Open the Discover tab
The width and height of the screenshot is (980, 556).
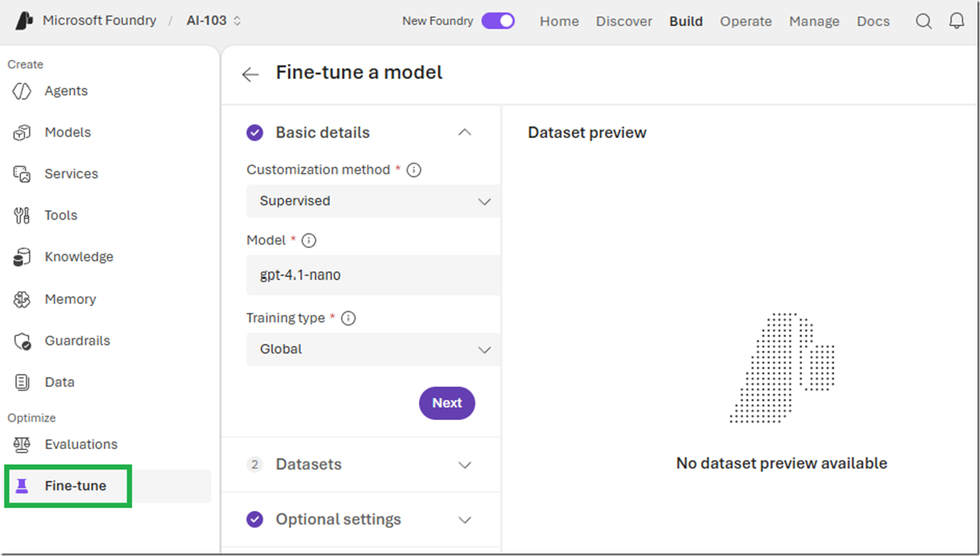624,22
